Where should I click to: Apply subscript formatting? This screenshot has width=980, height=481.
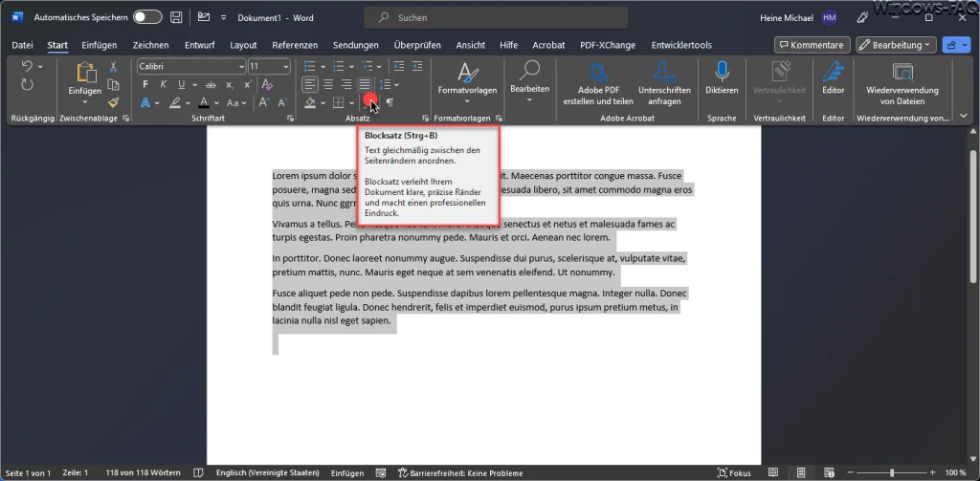pyautogui.click(x=229, y=84)
